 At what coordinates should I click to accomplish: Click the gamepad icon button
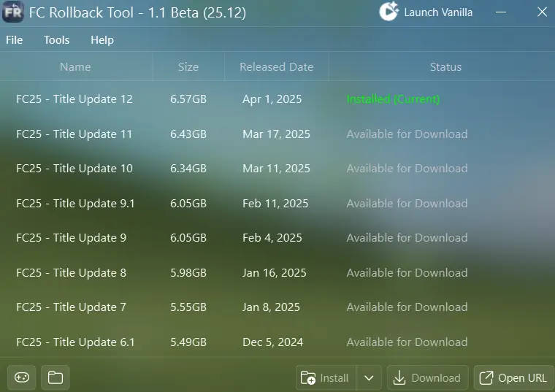point(22,377)
